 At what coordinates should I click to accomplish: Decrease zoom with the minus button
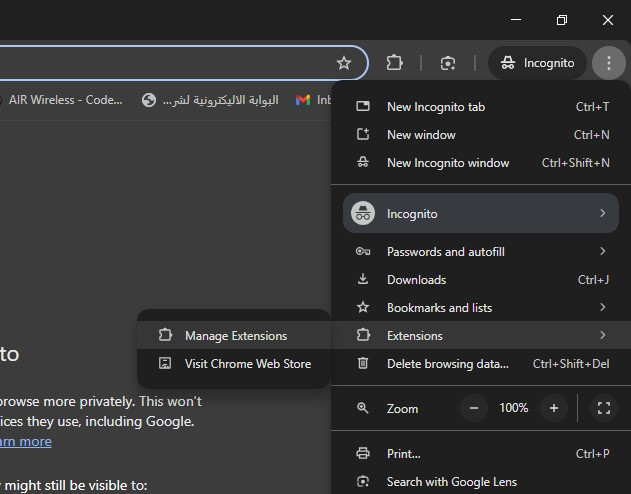(474, 408)
